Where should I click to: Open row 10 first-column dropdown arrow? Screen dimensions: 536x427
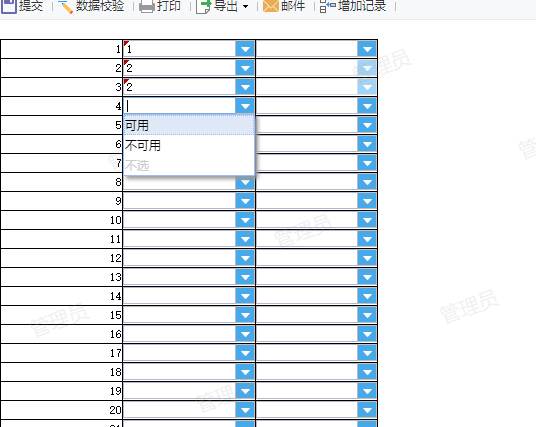tap(245, 220)
